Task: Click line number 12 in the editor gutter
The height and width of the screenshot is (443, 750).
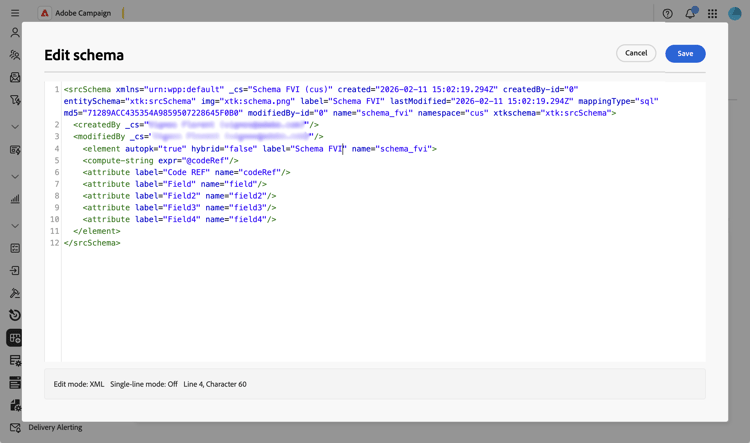Action: 55,243
